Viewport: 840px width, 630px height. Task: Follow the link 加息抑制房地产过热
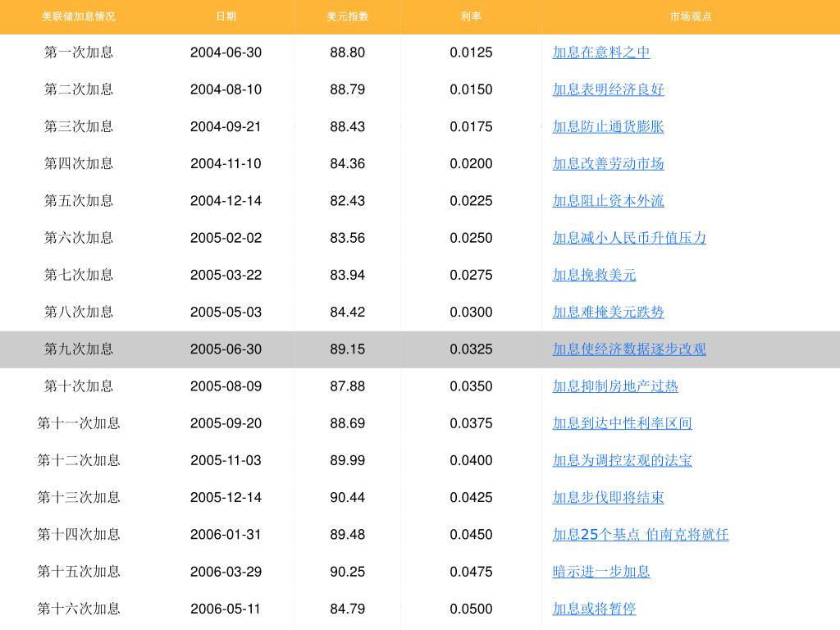[615, 386]
